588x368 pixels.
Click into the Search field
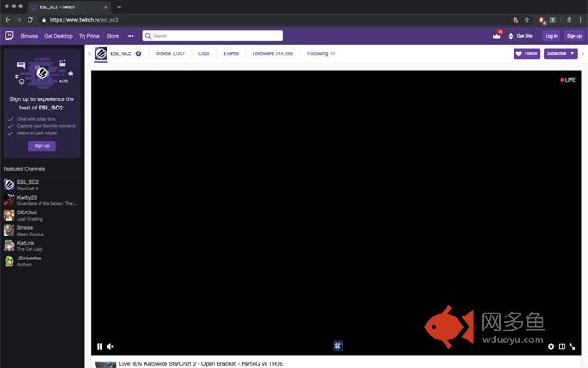pyautogui.click(x=216, y=36)
